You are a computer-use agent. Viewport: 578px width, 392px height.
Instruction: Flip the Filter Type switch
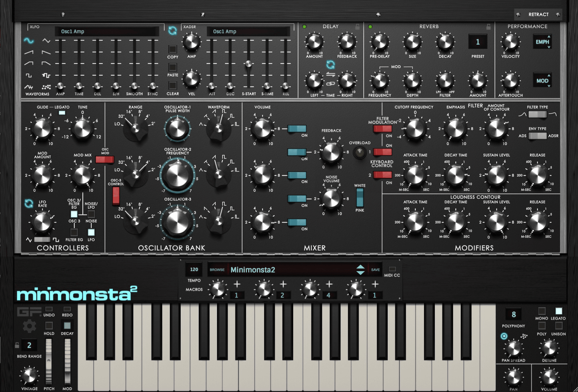click(537, 115)
